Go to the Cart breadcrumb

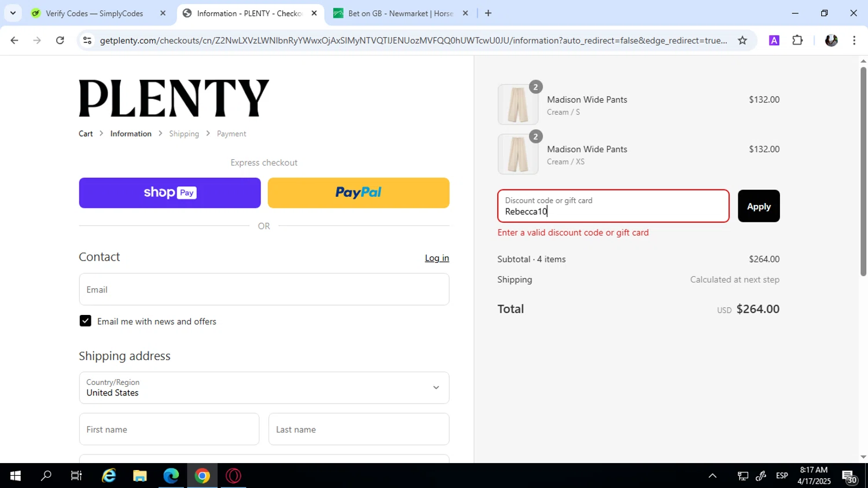point(86,134)
